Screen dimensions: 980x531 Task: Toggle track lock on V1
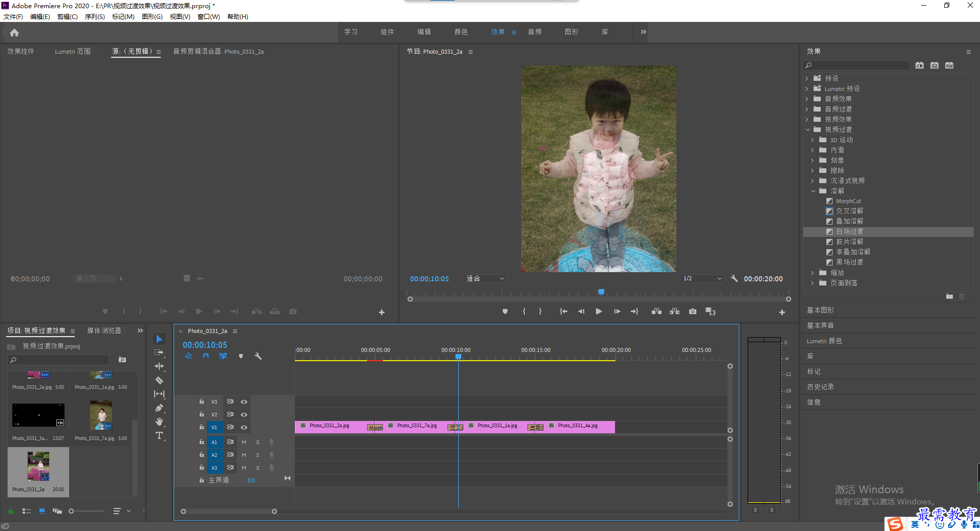point(202,427)
